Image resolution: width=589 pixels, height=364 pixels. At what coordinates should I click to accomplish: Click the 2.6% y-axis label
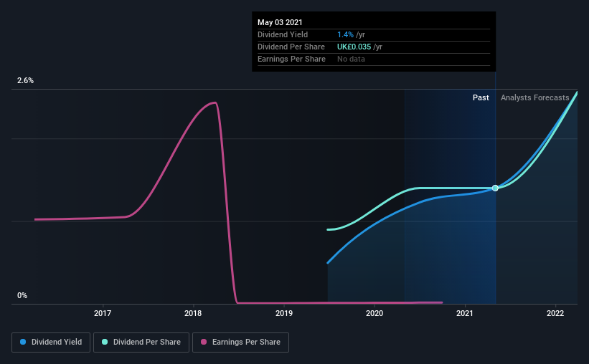point(25,80)
